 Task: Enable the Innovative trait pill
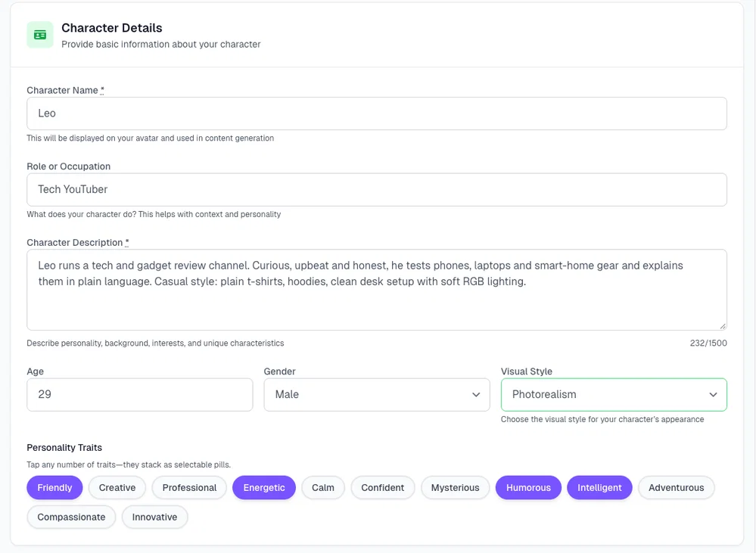(x=155, y=517)
